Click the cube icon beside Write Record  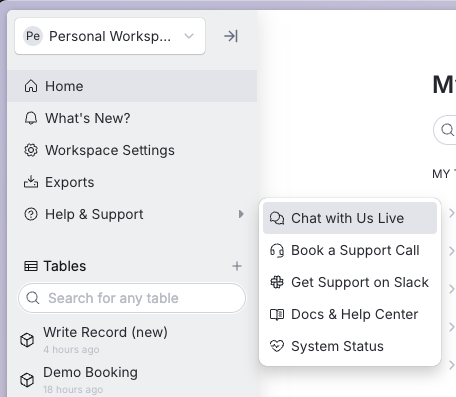27,340
